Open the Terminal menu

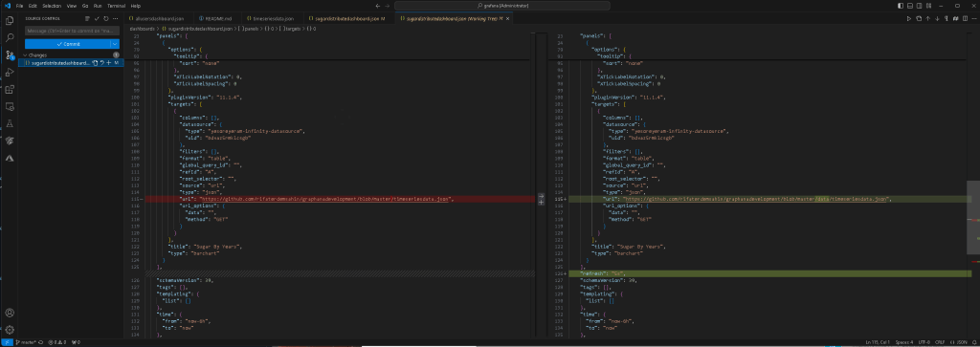[x=116, y=6]
